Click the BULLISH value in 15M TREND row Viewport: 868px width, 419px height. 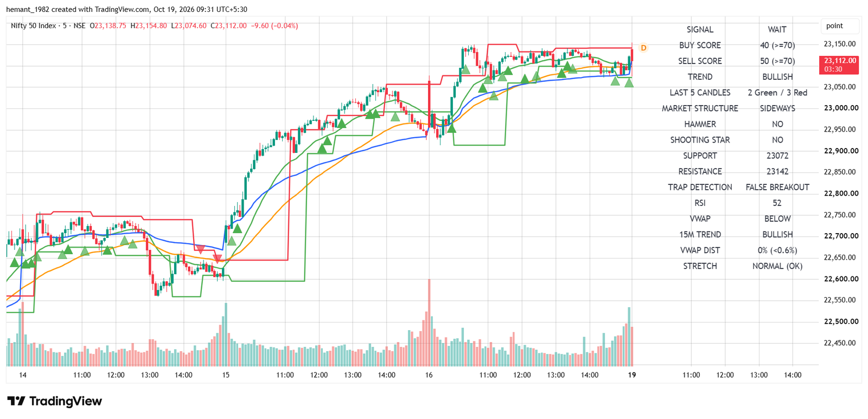tap(777, 234)
